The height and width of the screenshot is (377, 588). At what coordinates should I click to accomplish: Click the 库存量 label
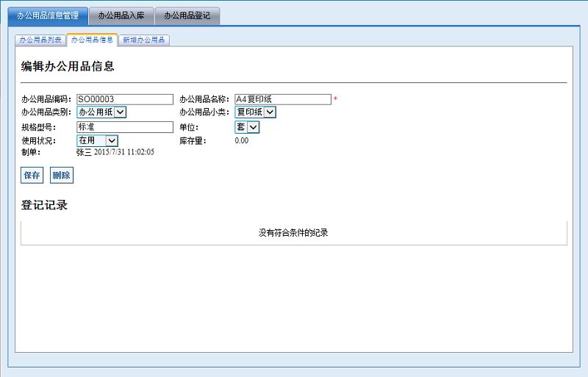[x=193, y=141]
